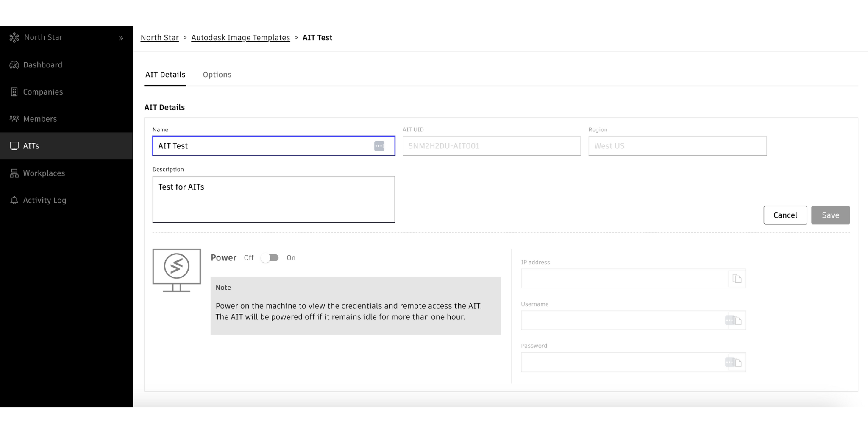Toggle the Power switch on
This screenshot has height=433, width=868.
pyautogui.click(x=270, y=258)
